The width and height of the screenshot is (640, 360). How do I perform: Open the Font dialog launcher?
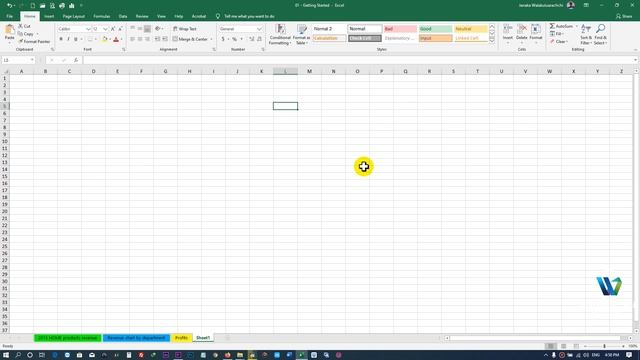click(x=124, y=49)
